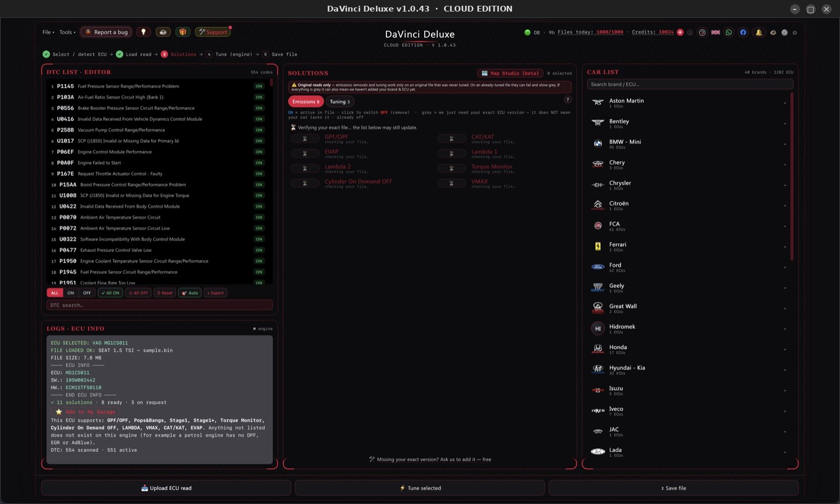The image size is (840, 504).
Task: Click the Ferrari logo icon
Action: 598,247
